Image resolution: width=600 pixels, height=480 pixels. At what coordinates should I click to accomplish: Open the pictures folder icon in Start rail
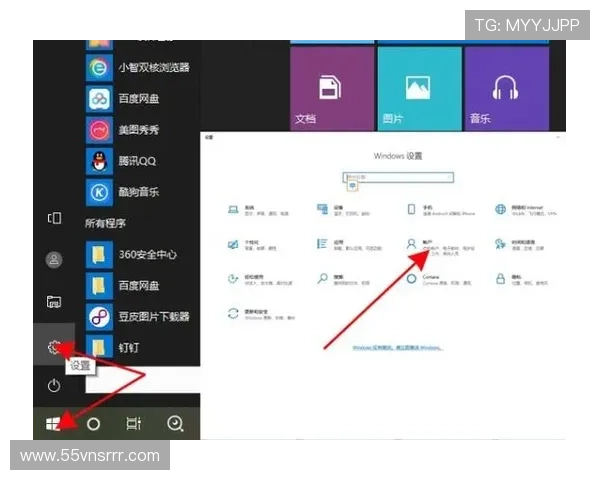click(x=54, y=302)
